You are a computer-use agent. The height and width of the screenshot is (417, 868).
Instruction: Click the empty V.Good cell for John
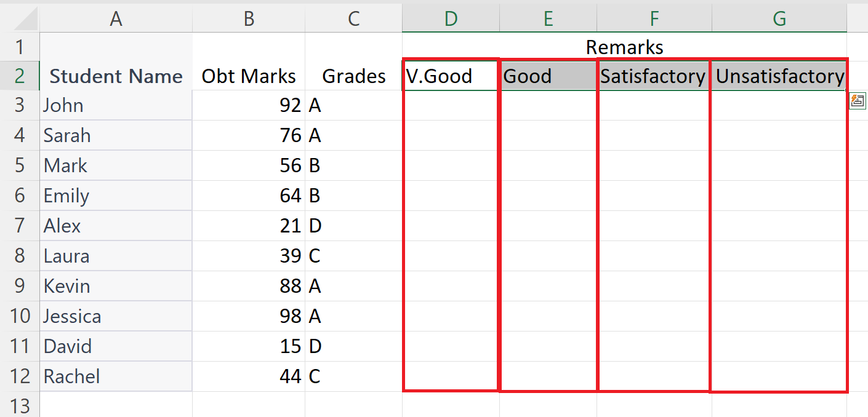pyautogui.click(x=451, y=105)
